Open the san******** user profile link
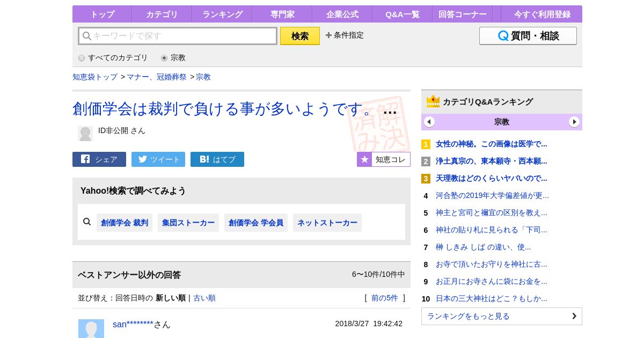Screen dimensions: 644x338 (x=133, y=324)
